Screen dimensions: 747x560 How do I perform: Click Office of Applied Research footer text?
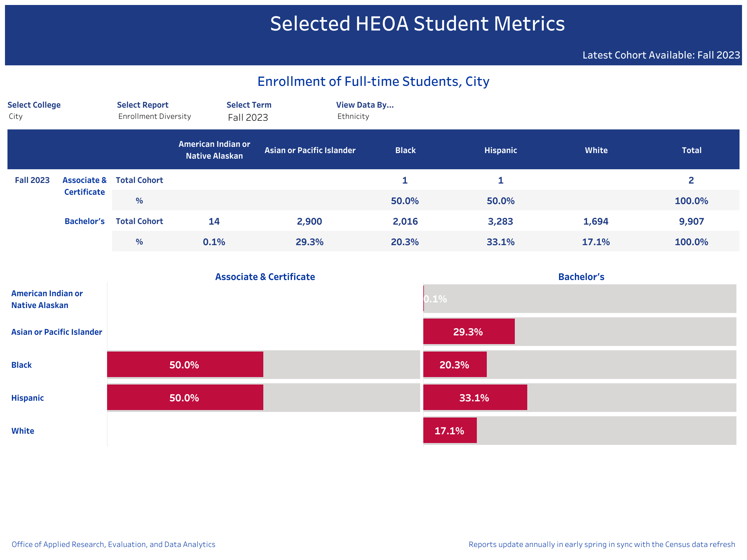114,544
